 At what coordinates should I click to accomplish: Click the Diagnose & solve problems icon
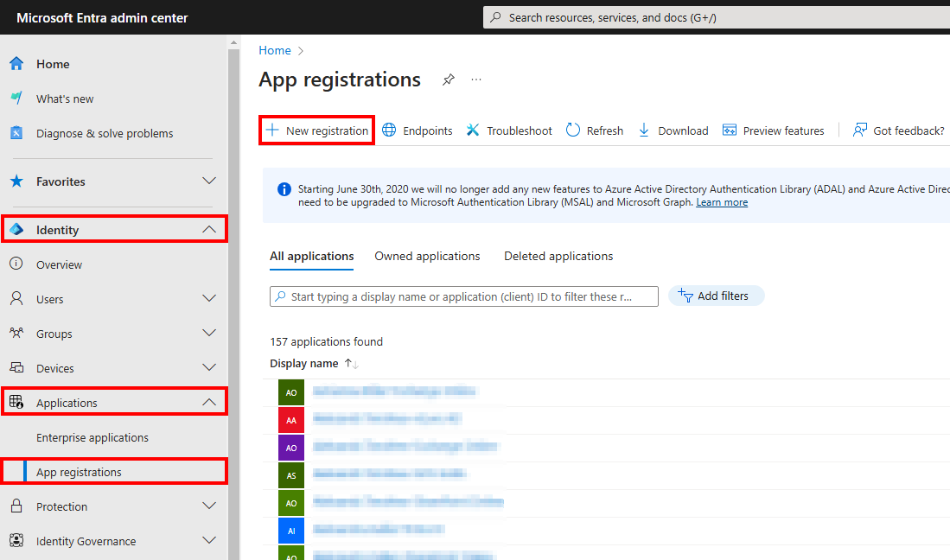click(16, 132)
